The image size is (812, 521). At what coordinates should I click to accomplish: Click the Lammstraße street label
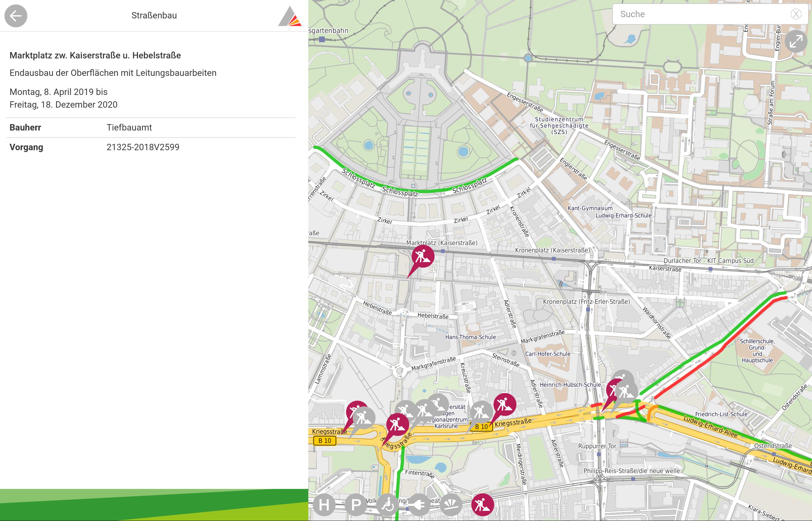(323, 369)
